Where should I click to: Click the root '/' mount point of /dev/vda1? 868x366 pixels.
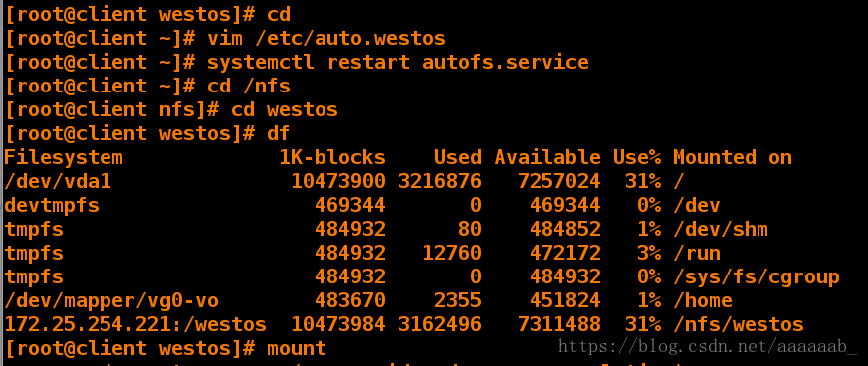point(679,181)
